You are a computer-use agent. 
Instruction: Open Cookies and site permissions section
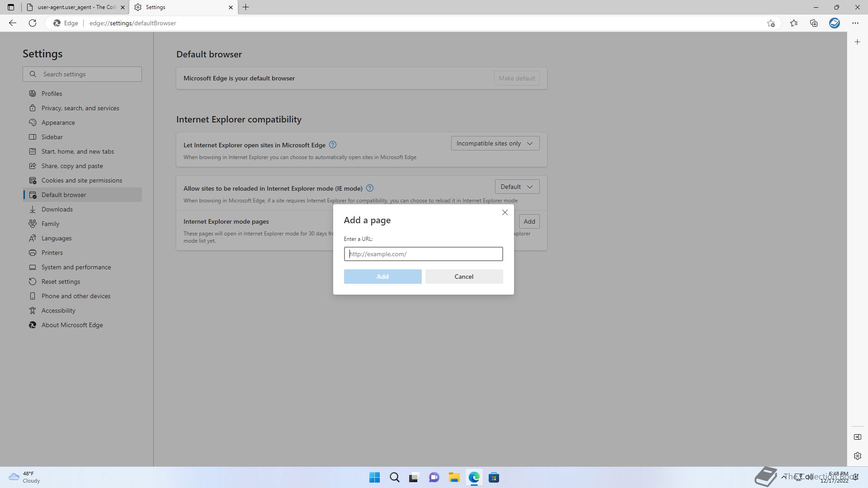[x=82, y=180]
